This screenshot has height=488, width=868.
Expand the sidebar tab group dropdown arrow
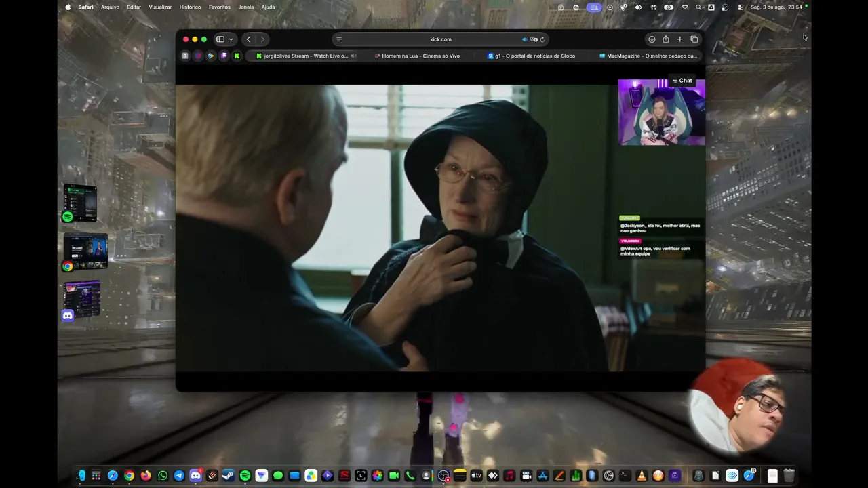pyautogui.click(x=231, y=39)
